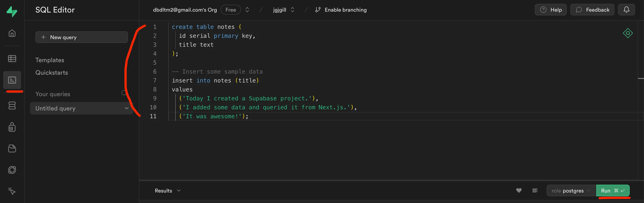Open the role postgres dropdown
Screen dimensions: 644x203
coord(571,190)
